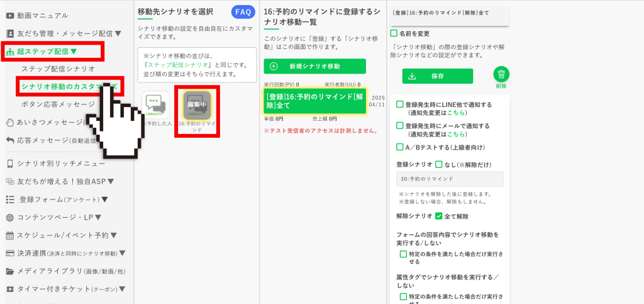
Task: Click 決済連携 credit card icon
Action: point(10,253)
